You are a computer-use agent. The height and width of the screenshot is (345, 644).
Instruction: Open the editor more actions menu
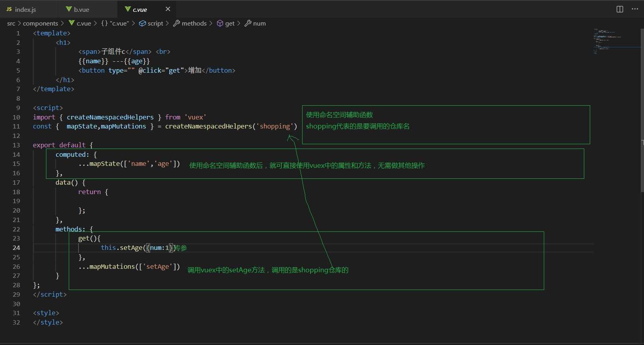tap(635, 9)
